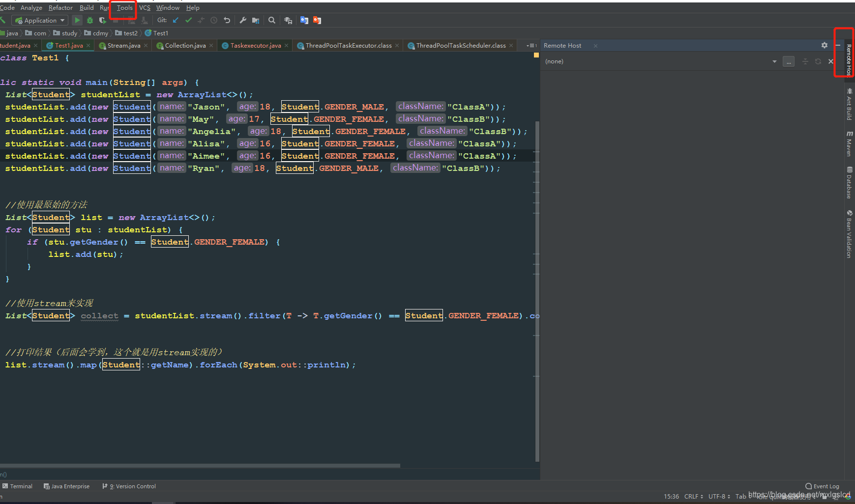
Task: Click the yellow warning indicator above the editor scrollbar
Action: [536, 55]
